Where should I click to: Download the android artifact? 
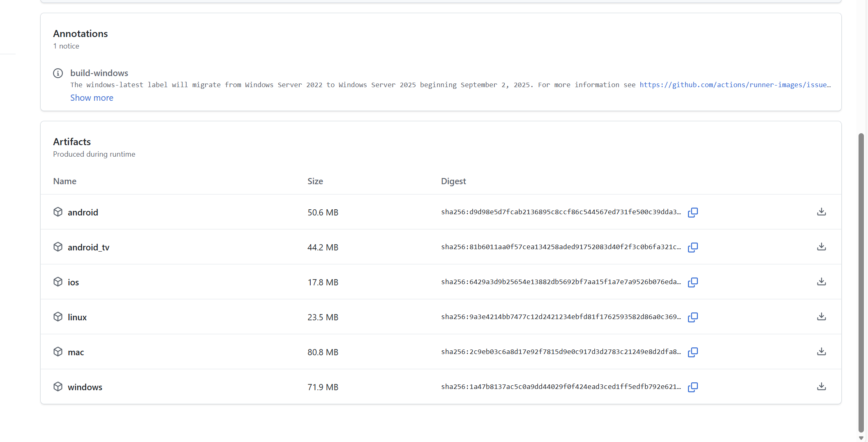click(821, 212)
